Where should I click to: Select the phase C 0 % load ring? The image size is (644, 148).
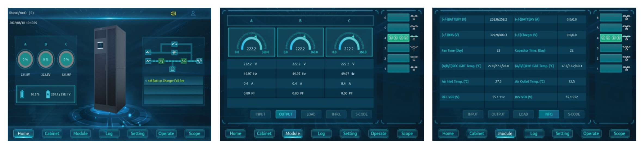(66, 59)
